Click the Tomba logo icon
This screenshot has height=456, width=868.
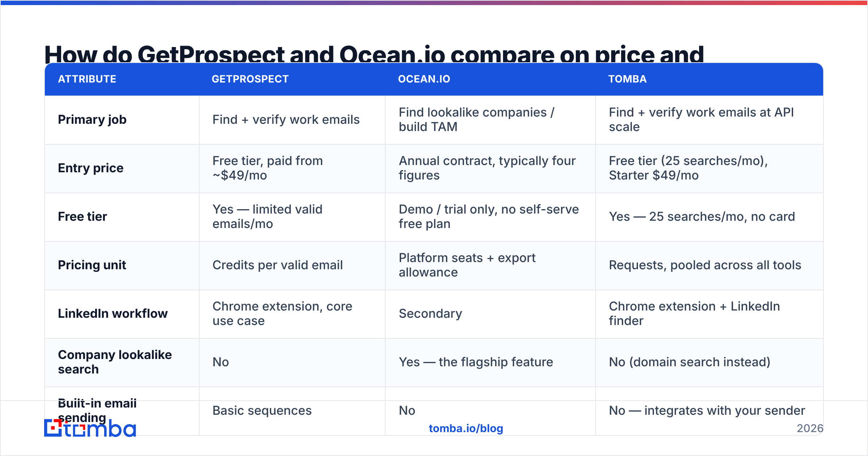pyautogui.click(x=90, y=428)
